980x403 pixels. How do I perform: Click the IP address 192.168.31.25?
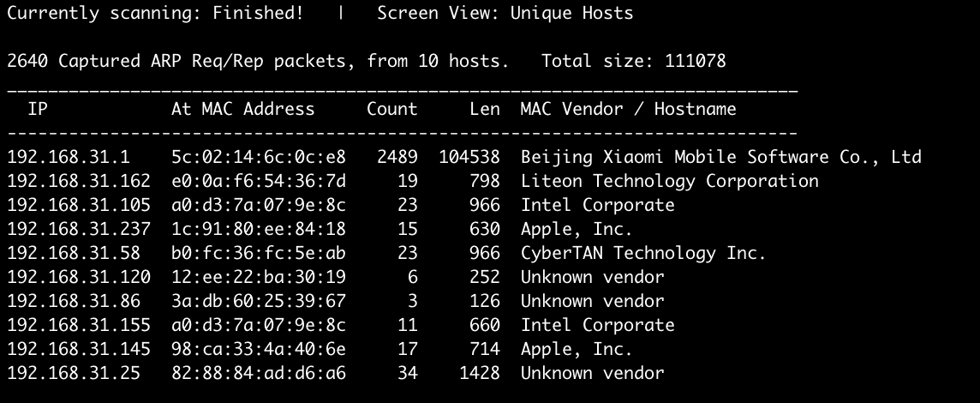coord(74,373)
